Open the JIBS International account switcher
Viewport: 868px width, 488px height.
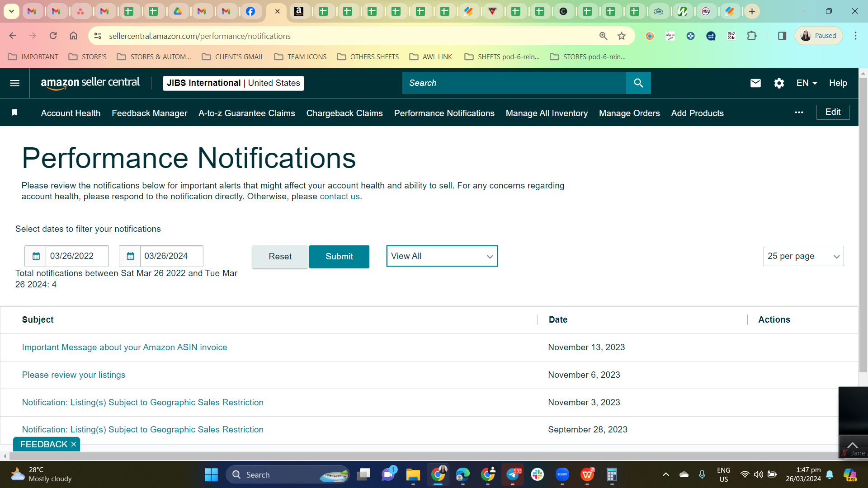(x=233, y=83)
